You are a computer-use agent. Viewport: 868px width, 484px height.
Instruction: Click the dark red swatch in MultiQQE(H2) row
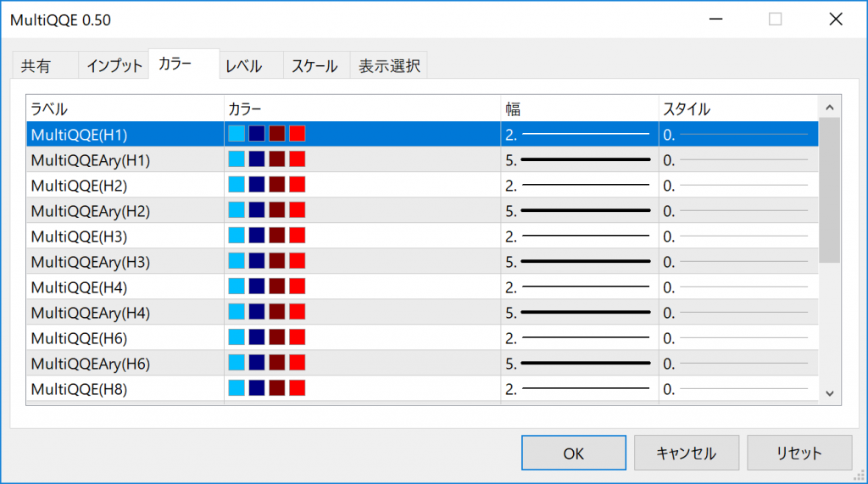click(277, 185)
